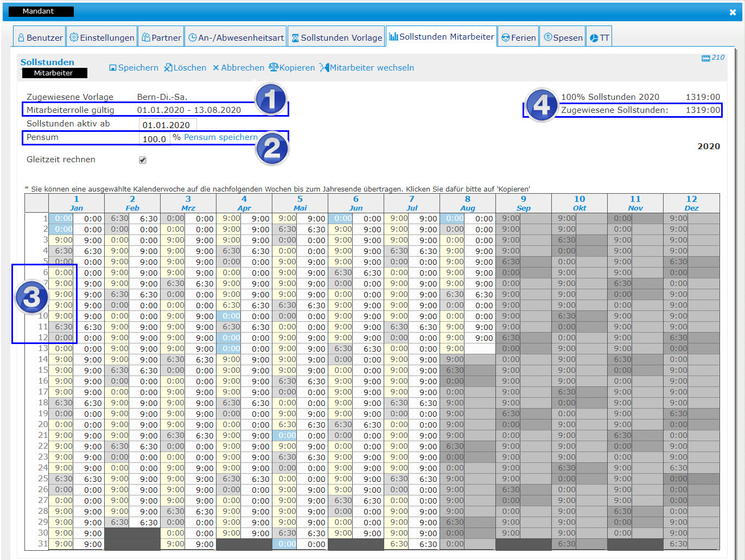The height and width of the screenshot is (560, 745).
Task: Select Sollstunden Mitarbeiter tab
Action: point(441,36)
